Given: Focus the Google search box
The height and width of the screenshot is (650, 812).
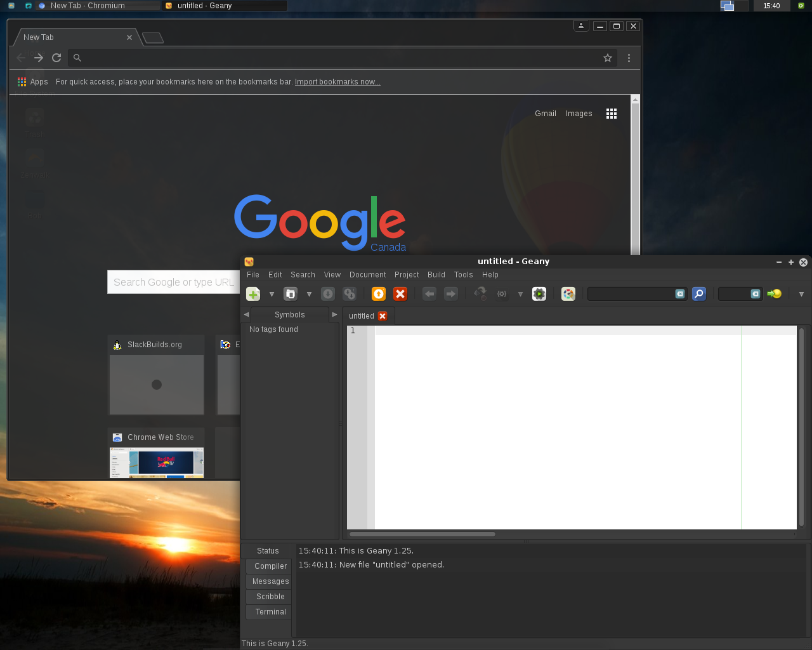Looking at the screenshot, I should (x=174, y=282).
